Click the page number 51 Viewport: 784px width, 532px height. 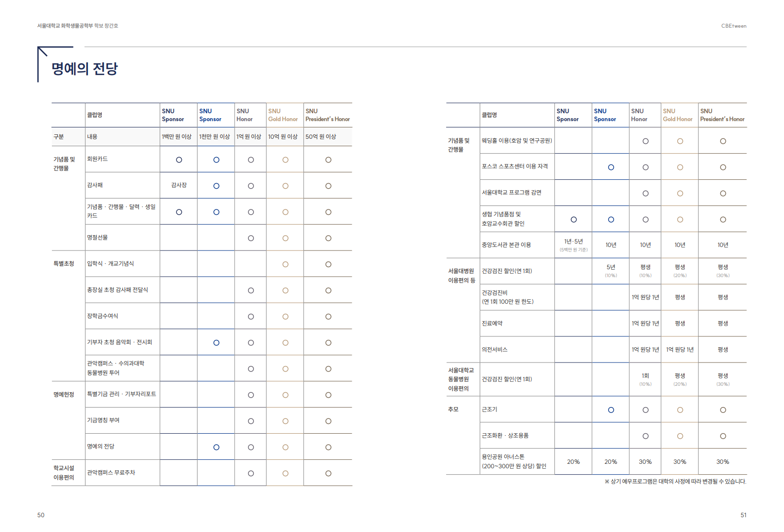[x=743, y=515]
